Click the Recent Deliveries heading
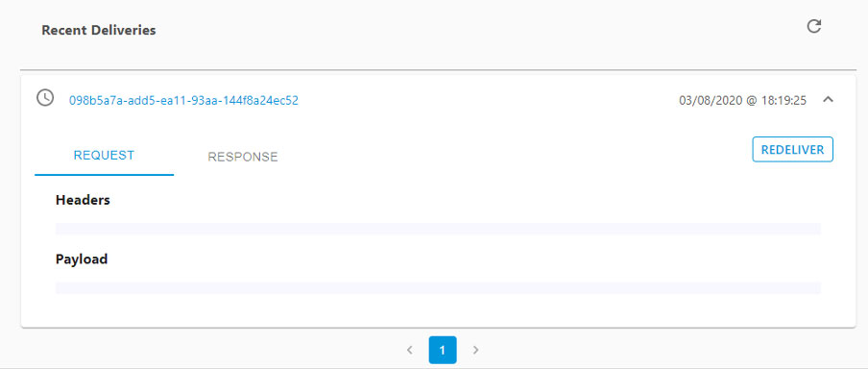Viewport: 868px width, 369px height. click(99, 30)
